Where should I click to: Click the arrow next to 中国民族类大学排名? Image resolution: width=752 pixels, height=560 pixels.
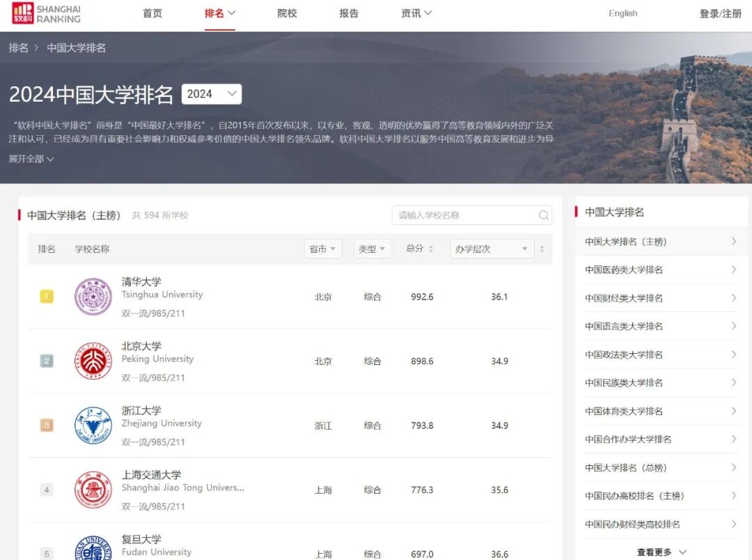tap(734, 382)
